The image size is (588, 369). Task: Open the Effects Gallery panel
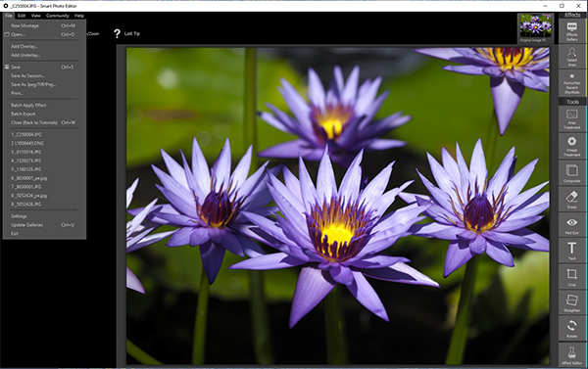(572, 31)
